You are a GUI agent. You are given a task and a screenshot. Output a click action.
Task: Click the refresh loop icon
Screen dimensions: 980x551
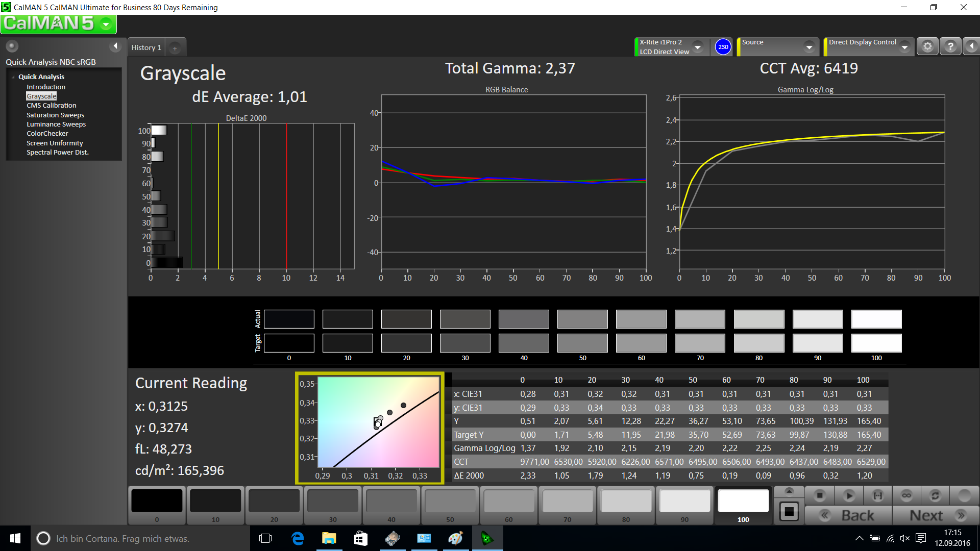(x=935, y=495)
